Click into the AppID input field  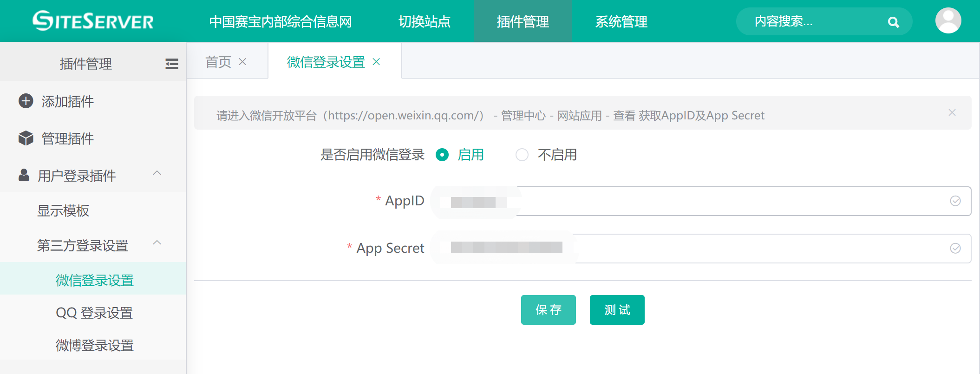pos(697,201)
